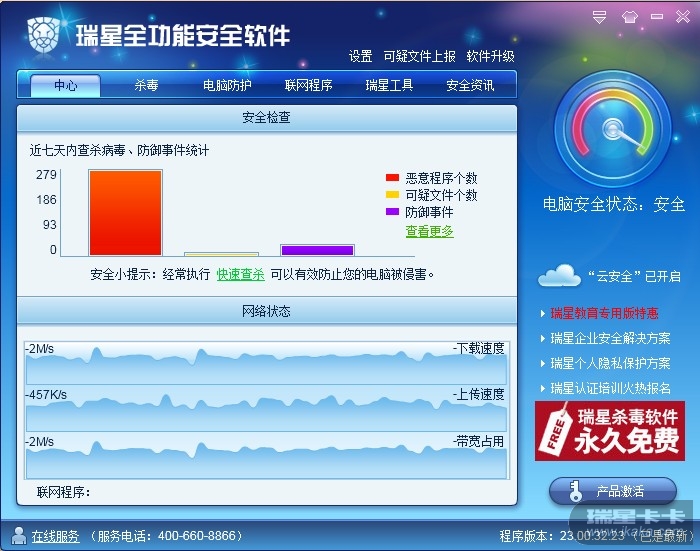Click the security status gauge dial
This screenshot has width=700, height=551.
click(612, 129)
